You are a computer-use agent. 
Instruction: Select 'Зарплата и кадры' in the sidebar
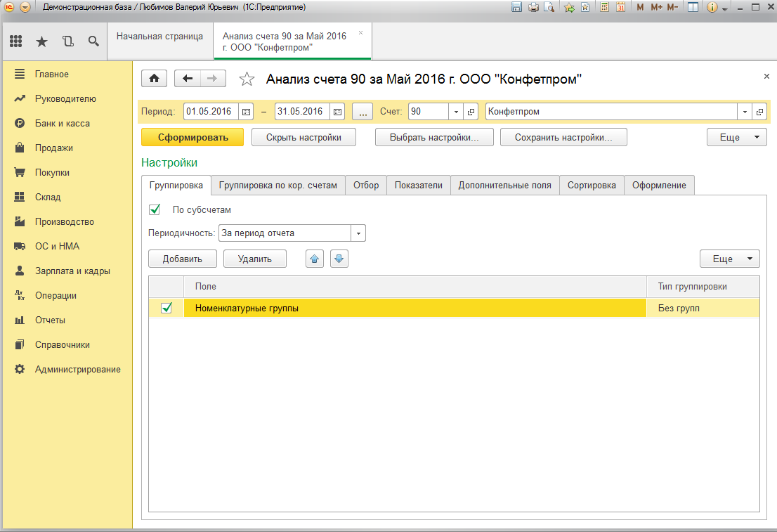tap(72, 271)
